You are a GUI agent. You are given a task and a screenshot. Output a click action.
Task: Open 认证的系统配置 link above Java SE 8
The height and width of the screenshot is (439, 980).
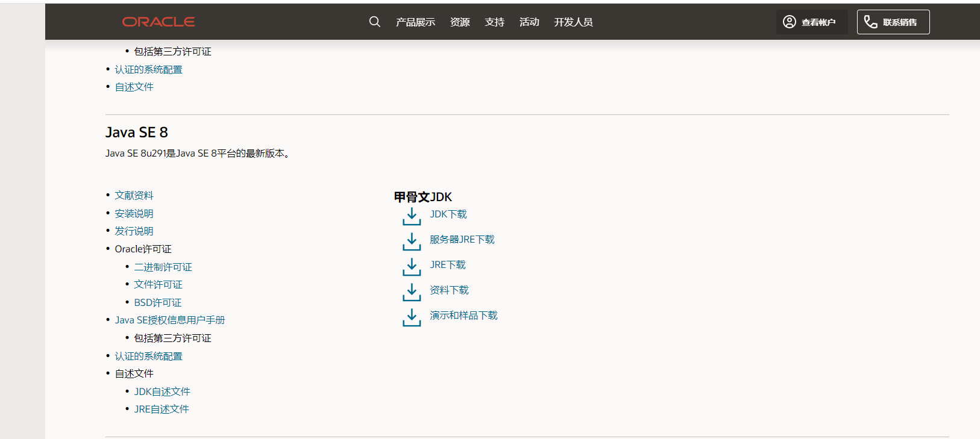[148, 70]
